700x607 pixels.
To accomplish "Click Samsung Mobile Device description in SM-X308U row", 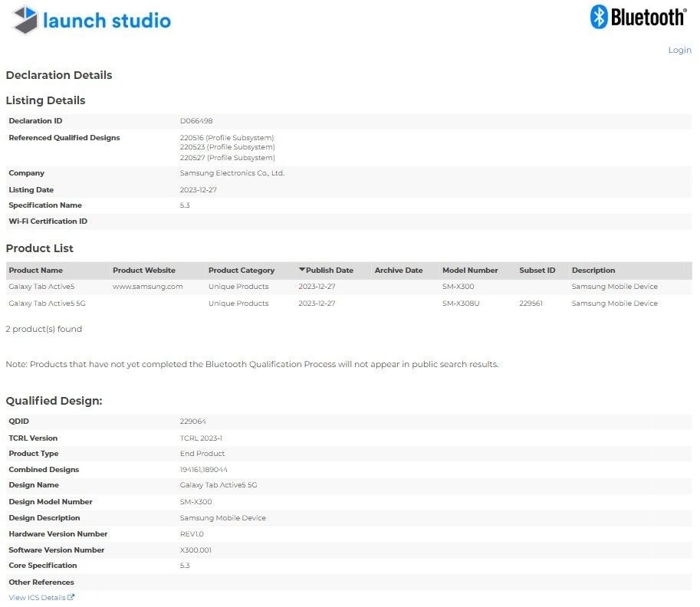I will coord(615,303).
